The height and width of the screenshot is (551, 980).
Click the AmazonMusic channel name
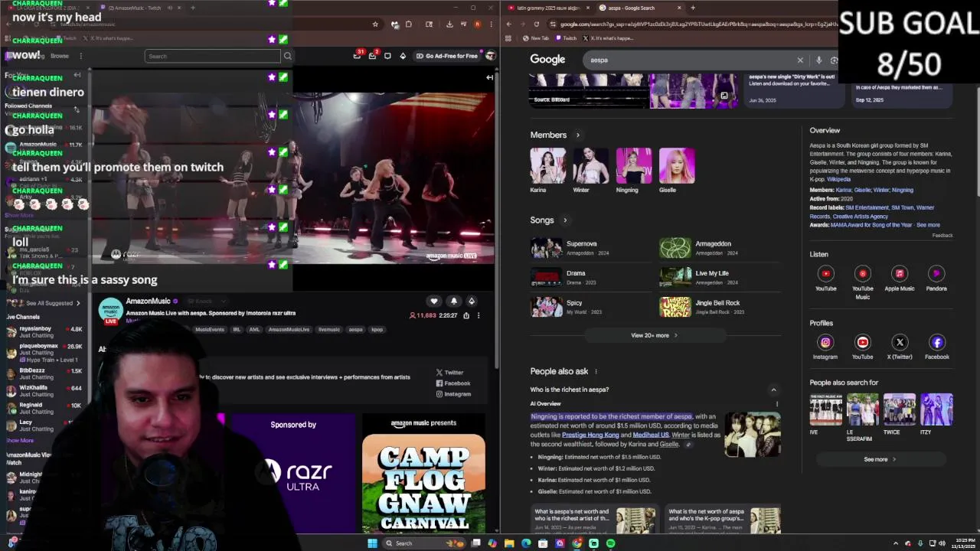[148, 302]
